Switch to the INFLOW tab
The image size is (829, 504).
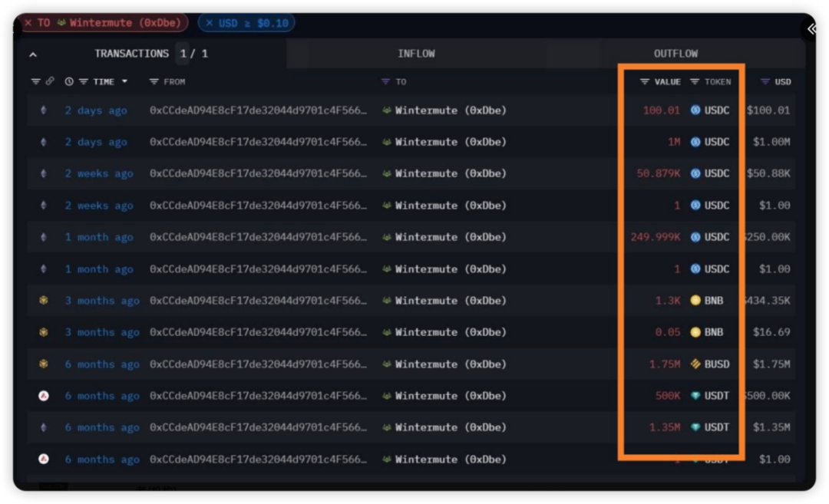point(416,54)
